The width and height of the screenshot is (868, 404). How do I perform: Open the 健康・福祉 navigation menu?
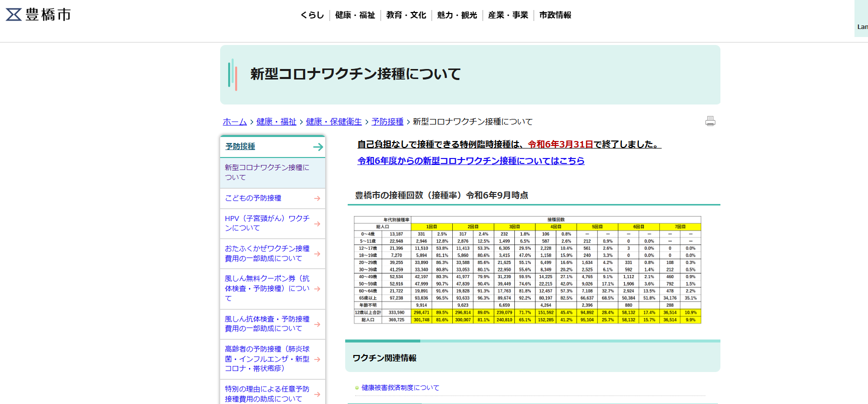tap(355, 15)
